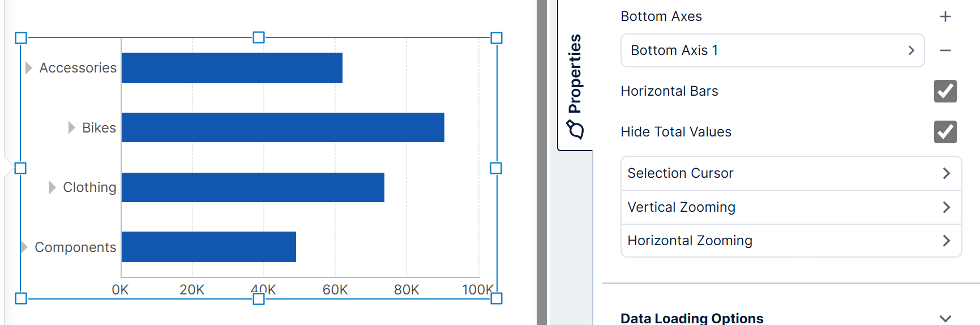Screen dimensions: 980x325
Task: Uncheck the Hide Total Values checkbox
Action: click(x=945, y=132)
